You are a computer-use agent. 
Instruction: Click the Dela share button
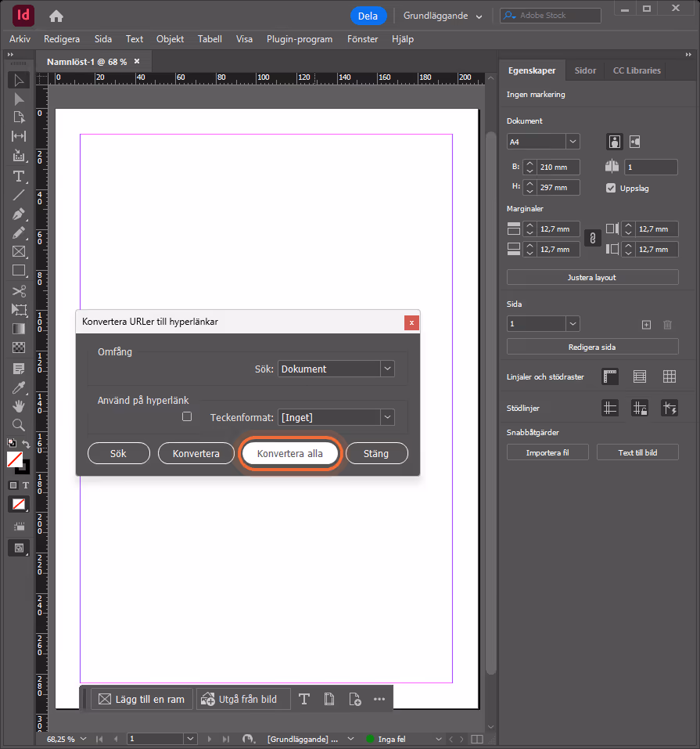click(368, 16)
